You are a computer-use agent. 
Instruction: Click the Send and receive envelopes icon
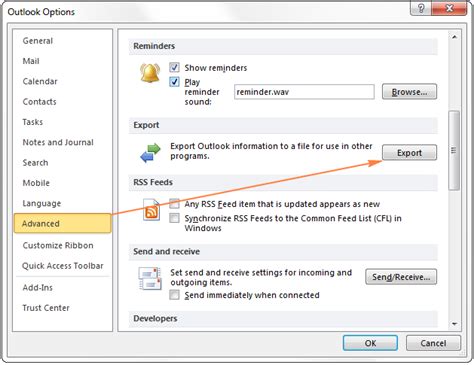coord(150,278)
